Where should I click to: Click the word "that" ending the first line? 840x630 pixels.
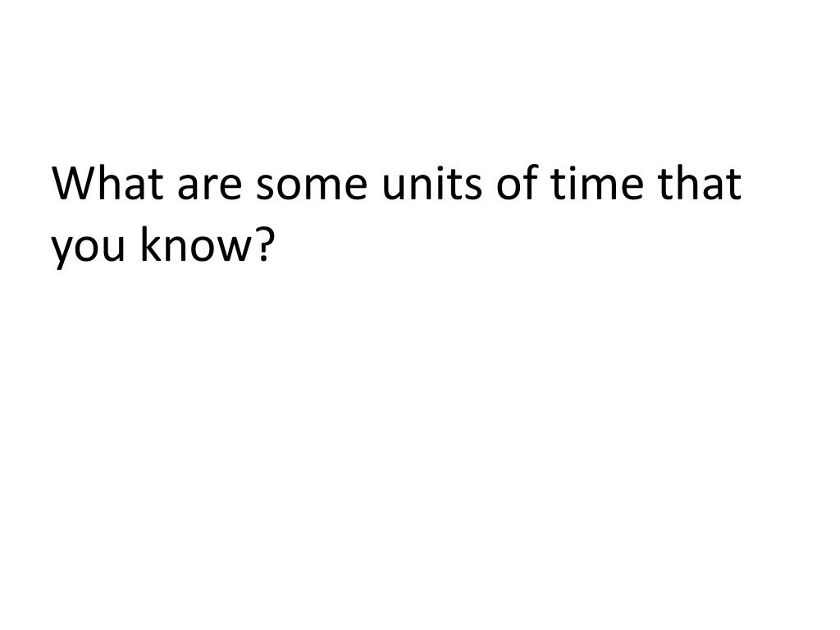(x=698, y=186)
